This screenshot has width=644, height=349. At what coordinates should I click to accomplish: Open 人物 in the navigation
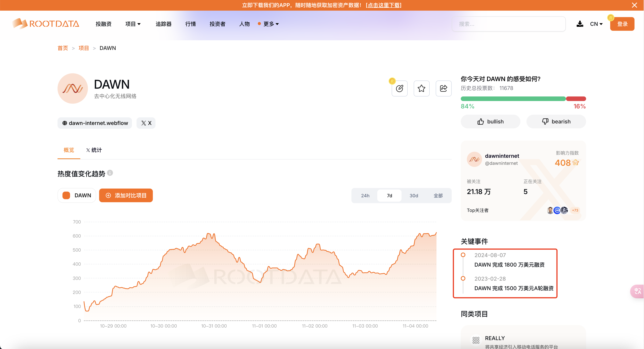245,24
